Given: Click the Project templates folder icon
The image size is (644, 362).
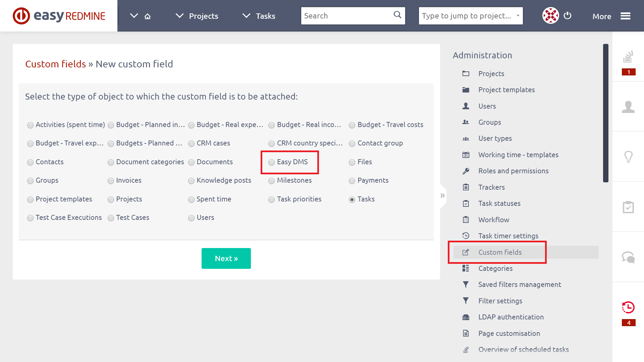Looking at the screenshot, I should pyautogui.click(x=466, y=90).
